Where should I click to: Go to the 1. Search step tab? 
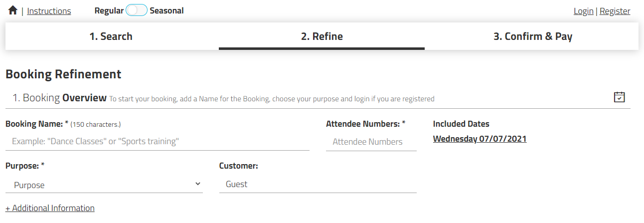pyautogui.click(x=111, y=36)
